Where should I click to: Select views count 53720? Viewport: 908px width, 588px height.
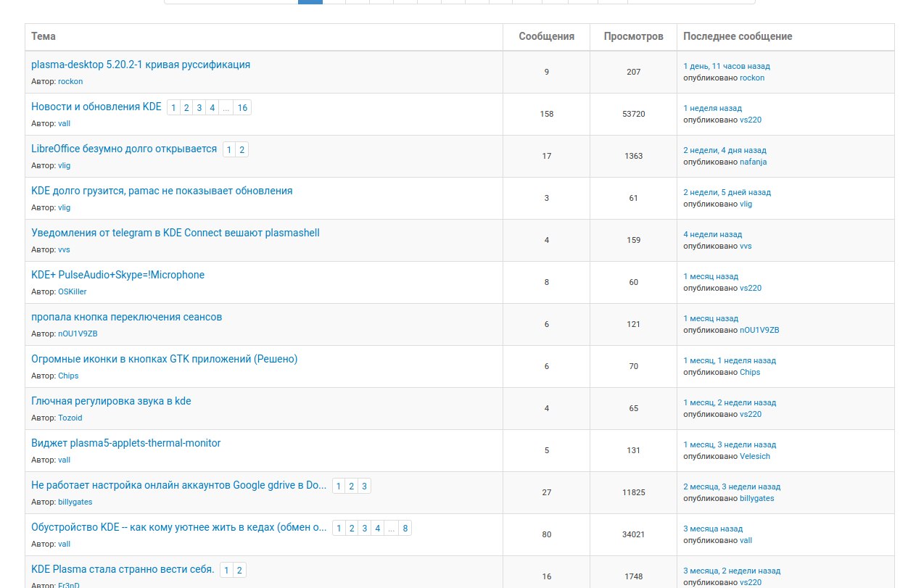634,114
